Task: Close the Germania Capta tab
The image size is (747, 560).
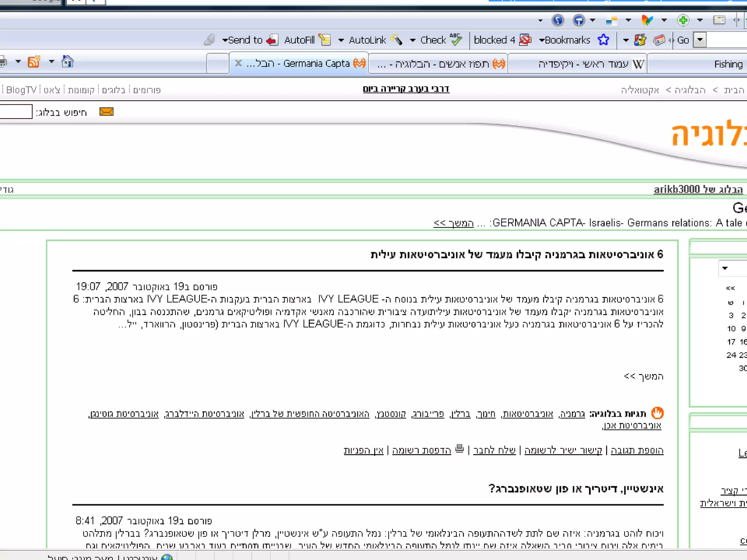Action: [x=239, y=63]
